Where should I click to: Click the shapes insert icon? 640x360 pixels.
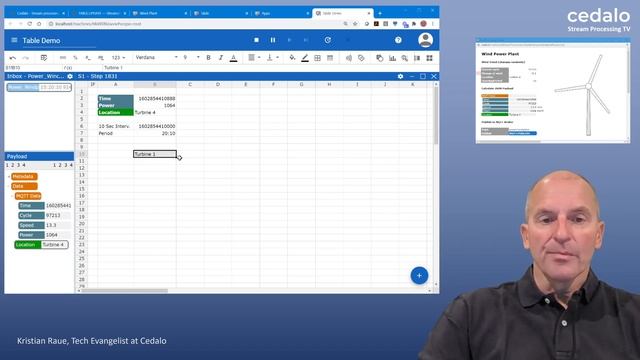(380, 58)
